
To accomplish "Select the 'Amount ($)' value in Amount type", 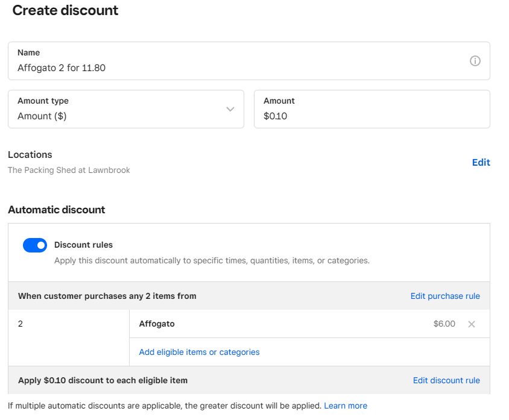I will click(x=42, y=116).
